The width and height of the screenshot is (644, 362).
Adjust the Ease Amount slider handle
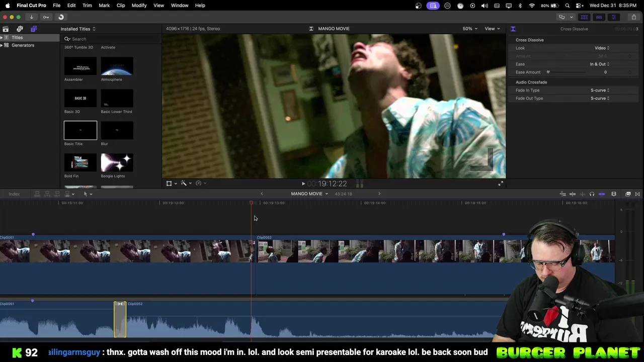548,72
